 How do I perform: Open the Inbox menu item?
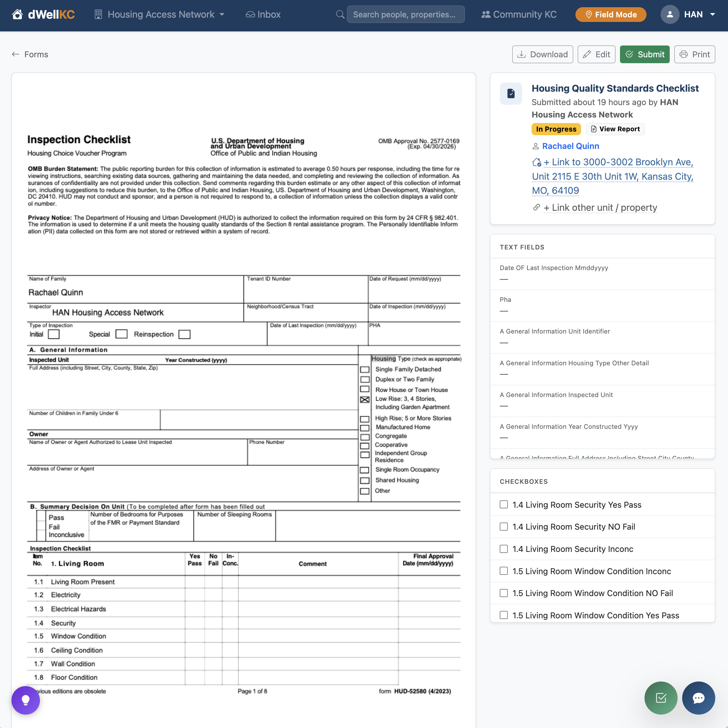tap(264, 14)
